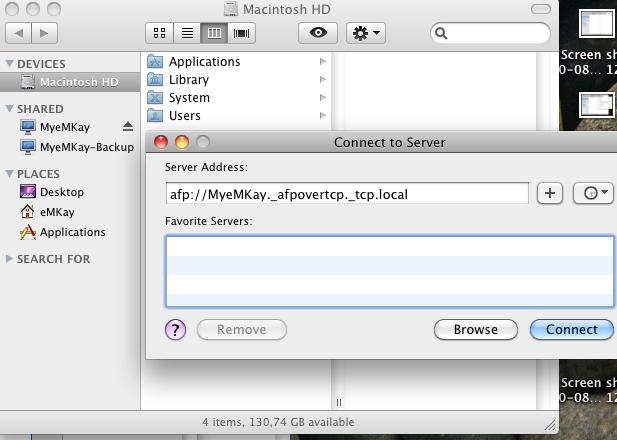Click the Connect button
The width and height of the screenshot is (617, 440).
pos(572,329)
